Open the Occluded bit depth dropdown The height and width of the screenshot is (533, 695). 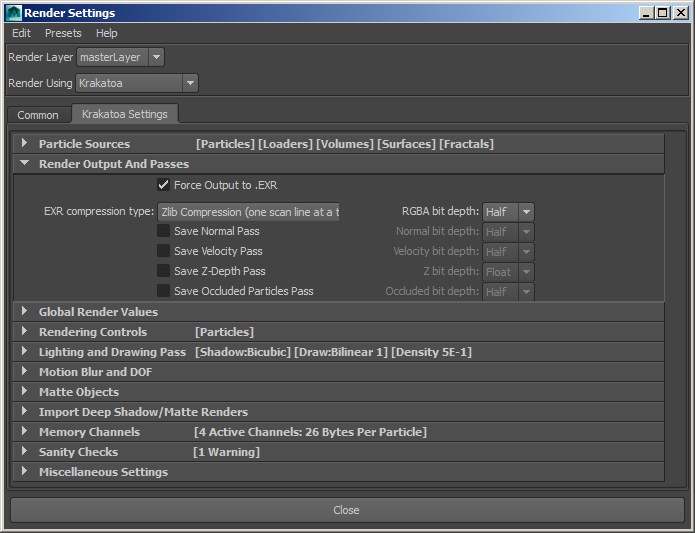click(508, 292)
